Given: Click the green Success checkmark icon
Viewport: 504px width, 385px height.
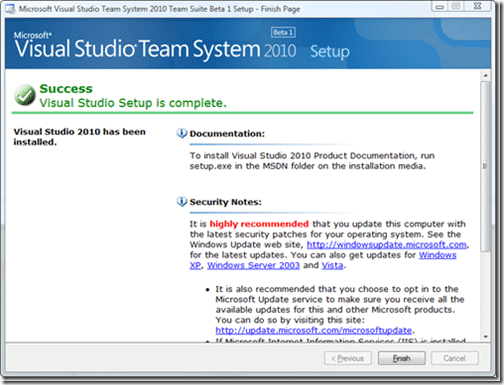Looking at the screenshot, I should click(24, 95).
